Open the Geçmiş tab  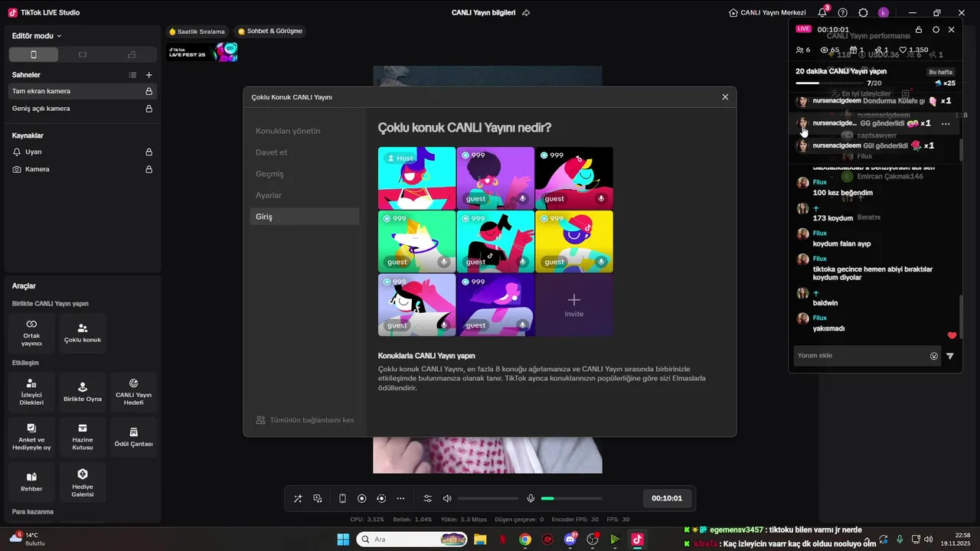coord(304,174)
